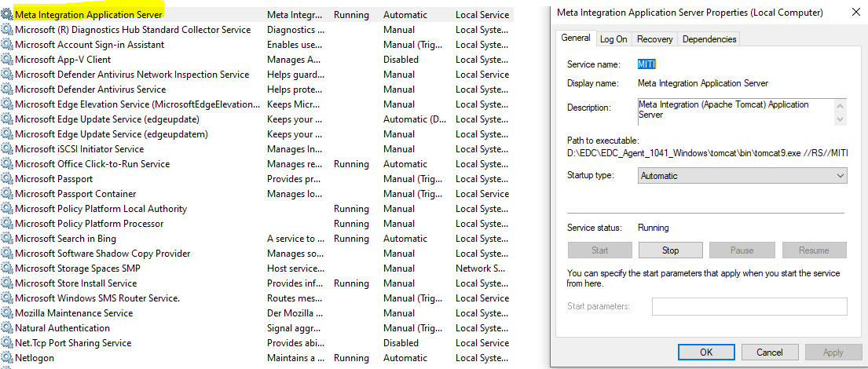
Task: Click Running status of Microsoft Store Install Service
Action: (x=351, y=283)
